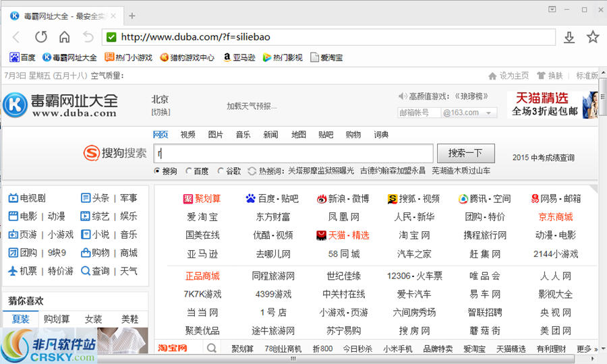Switch search type to 新闻 tab
Screen dimensions: 607x364
[x=270, y=135]
